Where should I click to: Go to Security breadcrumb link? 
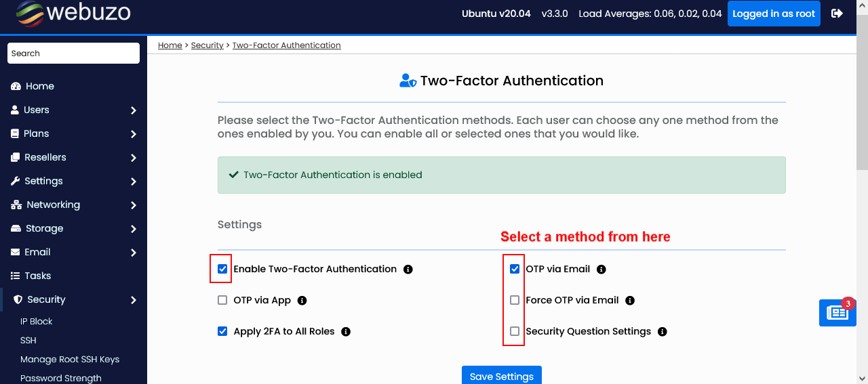[x=207, y=45]
